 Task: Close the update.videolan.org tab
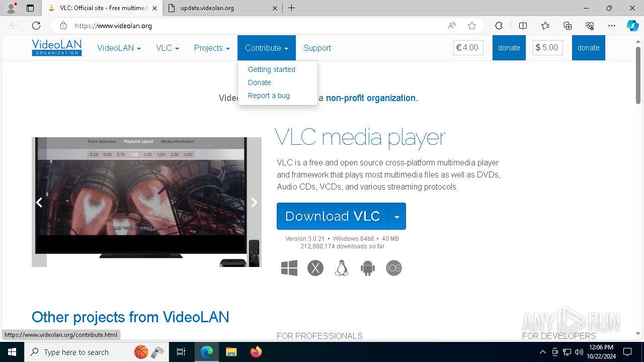pyautogui.click(x=275, y=8)
